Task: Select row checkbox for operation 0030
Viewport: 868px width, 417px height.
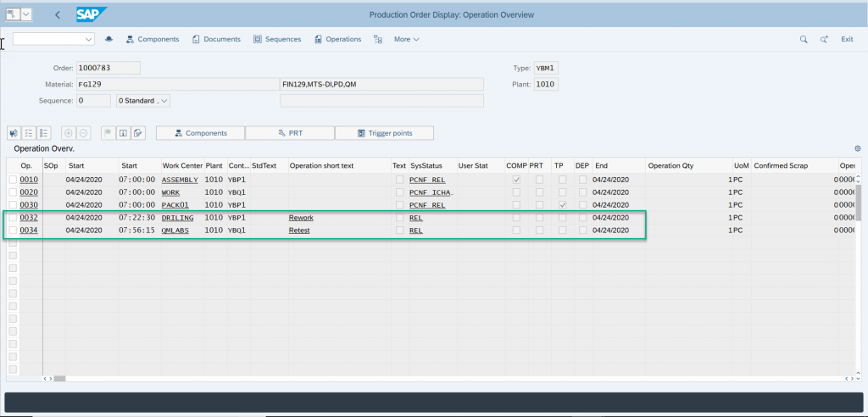Action: [13, 205]
